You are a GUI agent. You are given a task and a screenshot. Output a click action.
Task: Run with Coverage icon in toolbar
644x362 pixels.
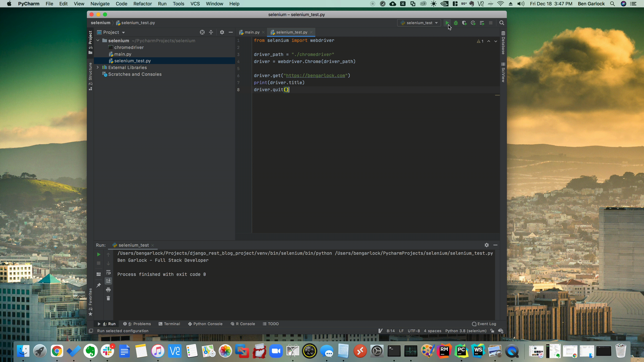pos(464,23)
